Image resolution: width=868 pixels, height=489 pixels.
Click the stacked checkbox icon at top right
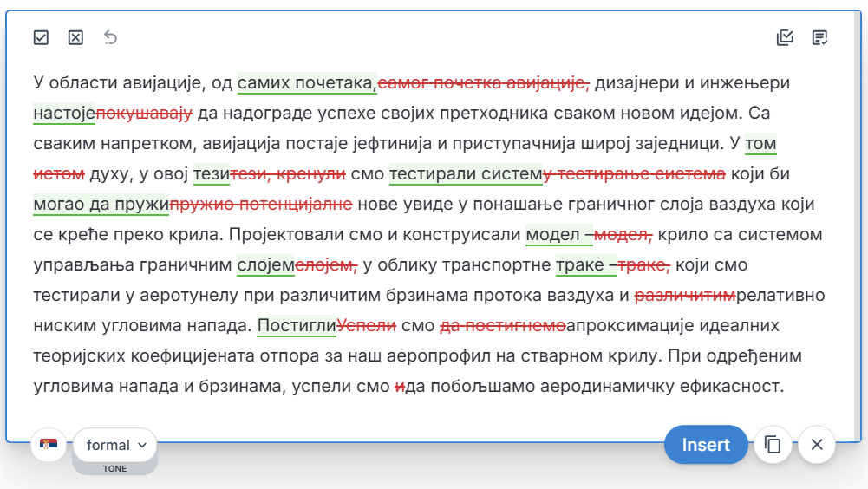pyautogui.click(x=785, y=37)
